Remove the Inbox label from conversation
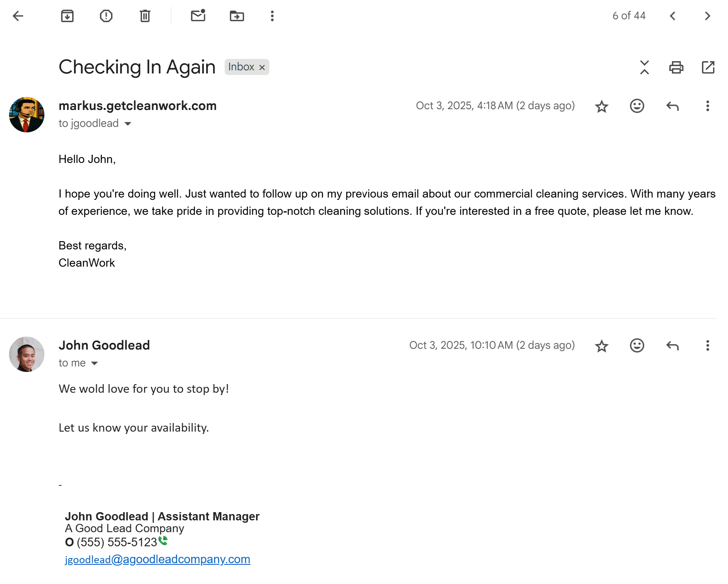The height and width of the screenshot is (584, 728). tap(262, 68)
